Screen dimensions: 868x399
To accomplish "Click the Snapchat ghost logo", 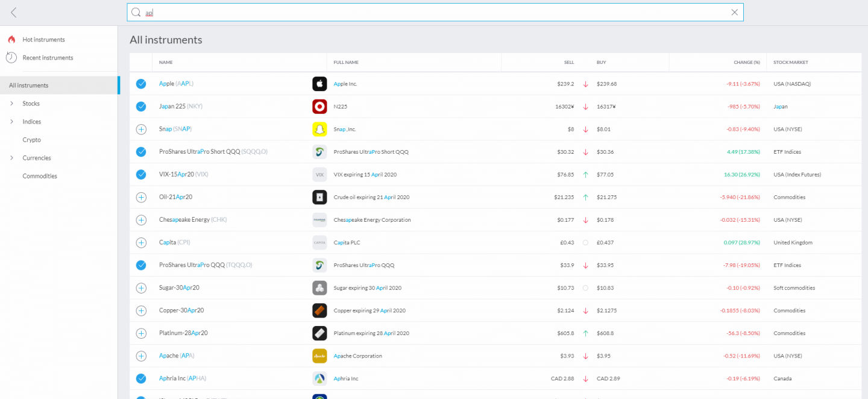I will click(x=319, y=129).
